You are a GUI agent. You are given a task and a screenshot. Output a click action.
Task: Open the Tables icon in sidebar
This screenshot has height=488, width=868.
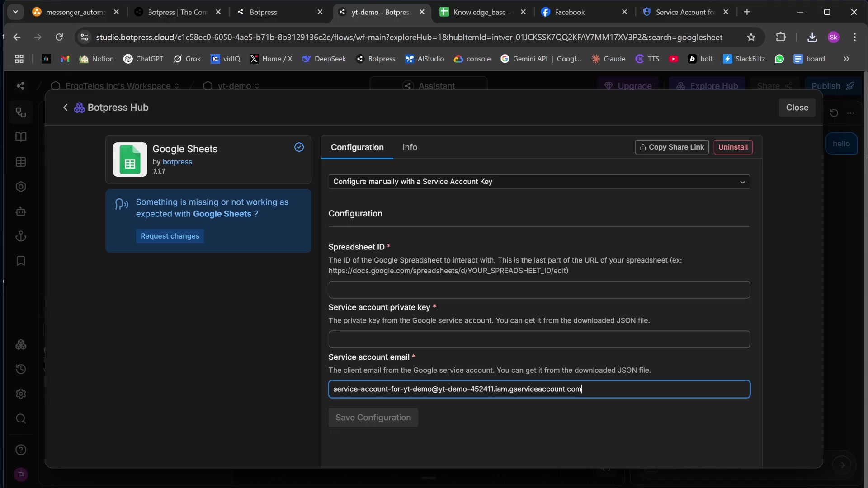[x=21, y=162]
